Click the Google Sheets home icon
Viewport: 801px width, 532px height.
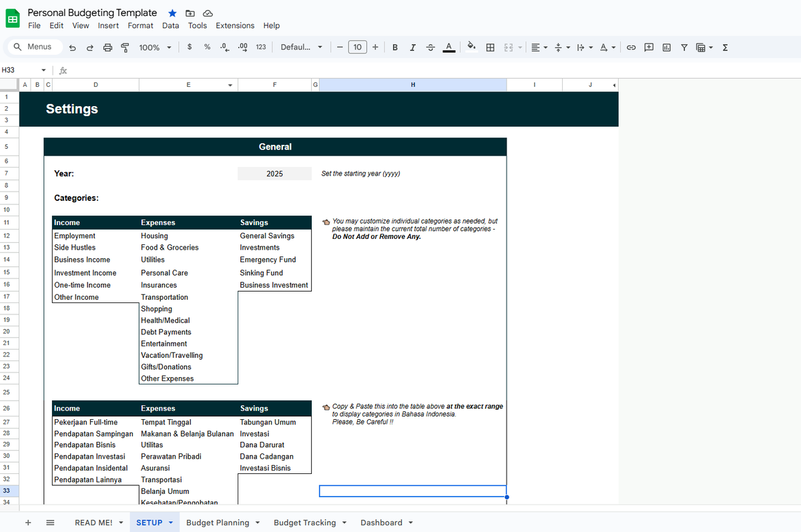(13, 19)
